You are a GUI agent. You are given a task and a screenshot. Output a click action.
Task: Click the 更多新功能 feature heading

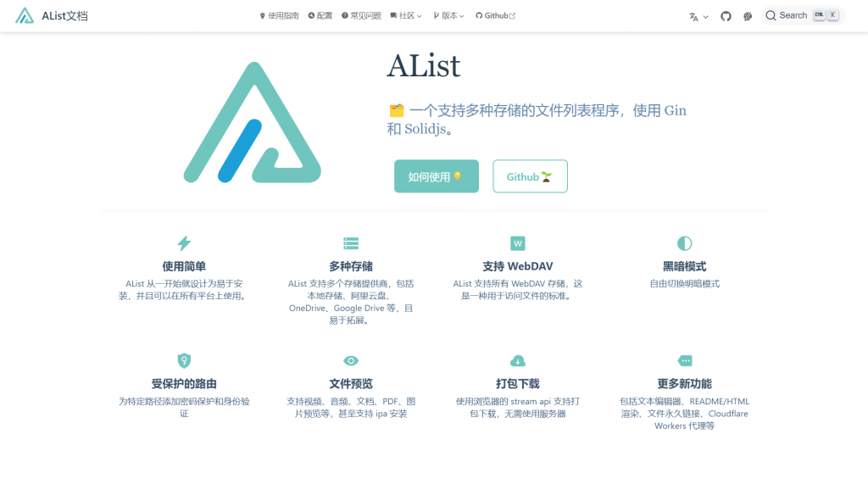(684, 384)
